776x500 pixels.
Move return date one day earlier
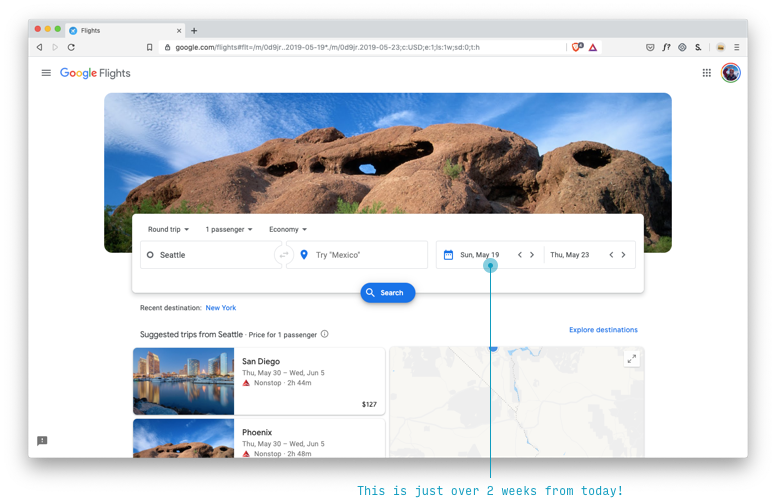click(x=611, y=255)
